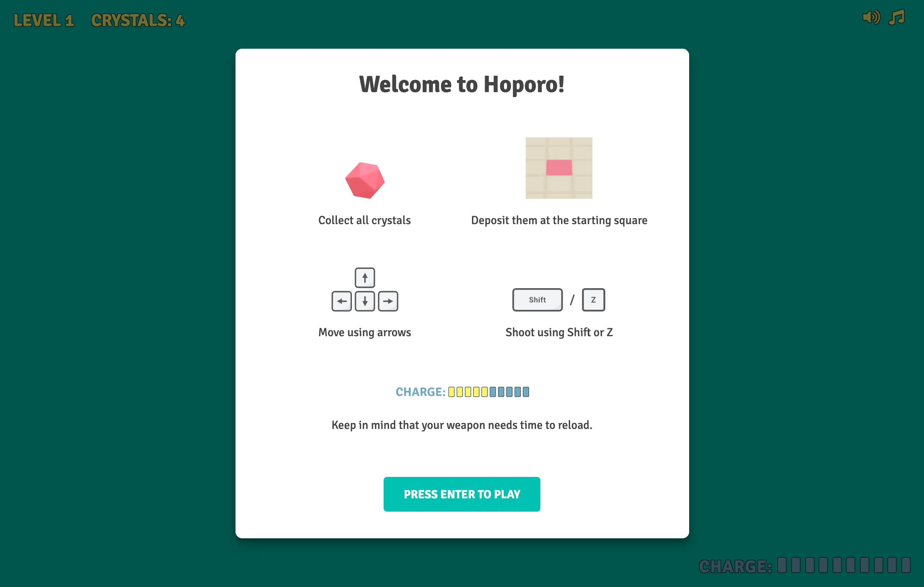Click the Shoot using Shift or Z label
Image resolution: width=924 pixels, height=587 pixels.
(559, 332)
